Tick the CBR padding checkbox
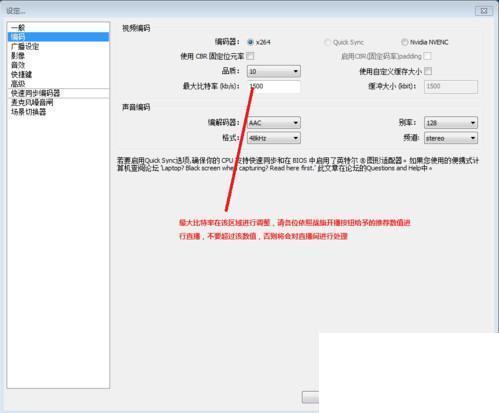This screenshot has width=499, height=413. coord(427,56)
